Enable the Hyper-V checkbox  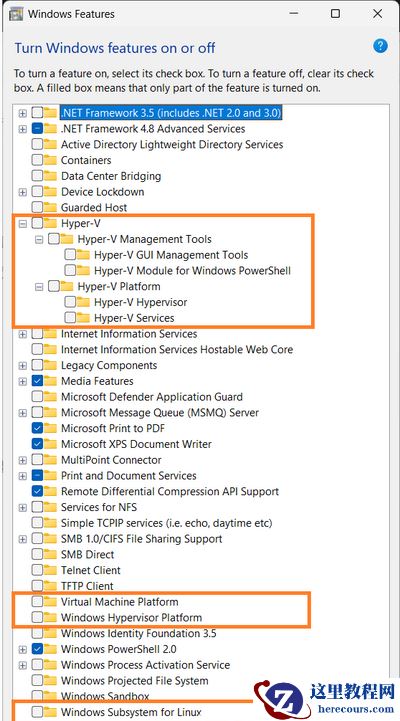click(37, 223)
